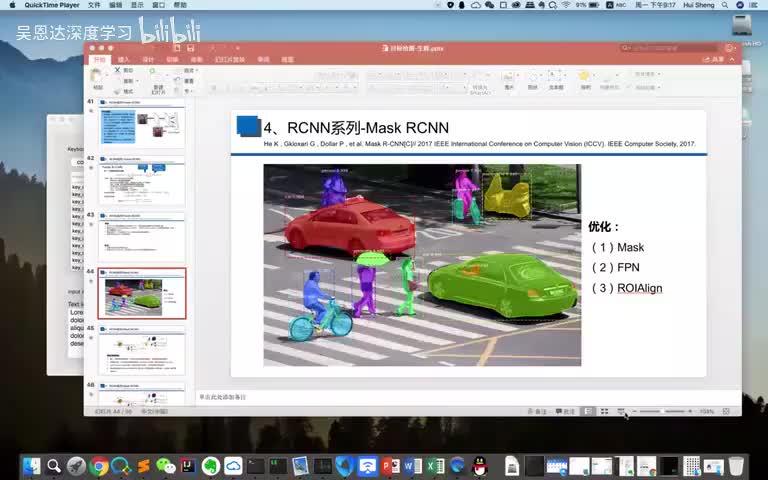Click the notes area '单击此处添加备注'
Viewport: 768px width, 480px height.
tap(222, 397)
